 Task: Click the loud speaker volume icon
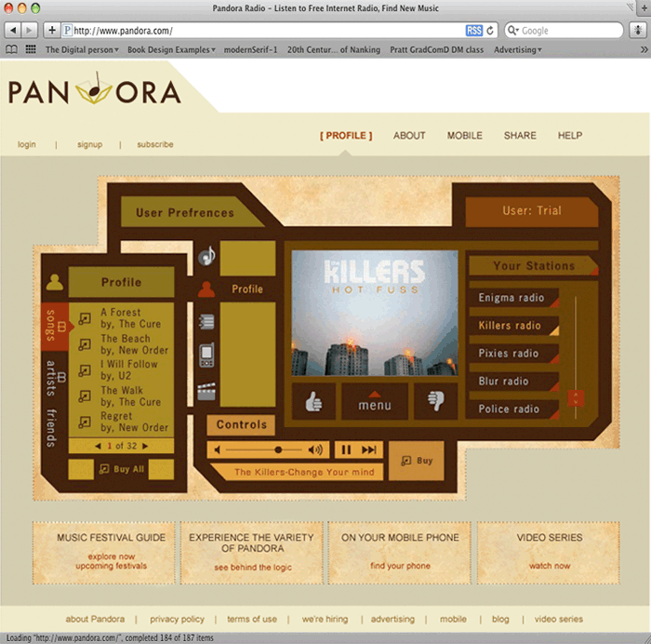pos(315,450)
